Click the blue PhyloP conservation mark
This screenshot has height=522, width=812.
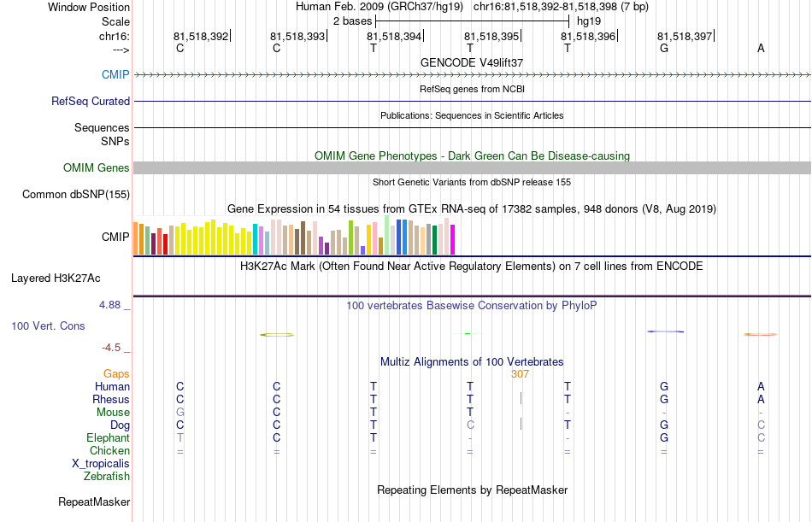tap(666, 331)
